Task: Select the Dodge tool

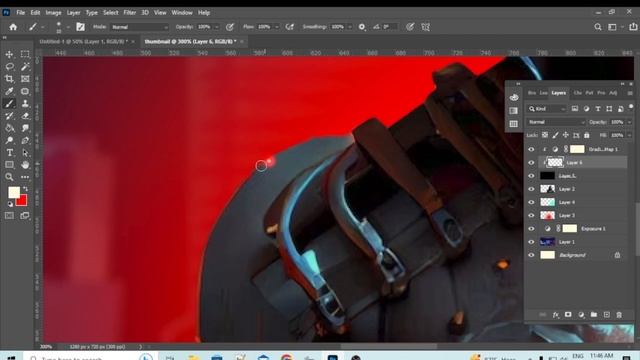Action: pyautogui.click(x=9, y=140)
